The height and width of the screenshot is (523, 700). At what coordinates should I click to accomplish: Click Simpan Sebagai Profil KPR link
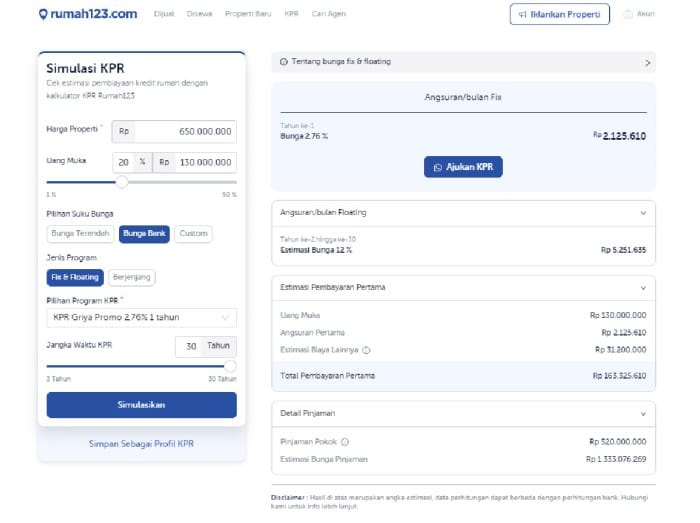[x=141, y=443]
